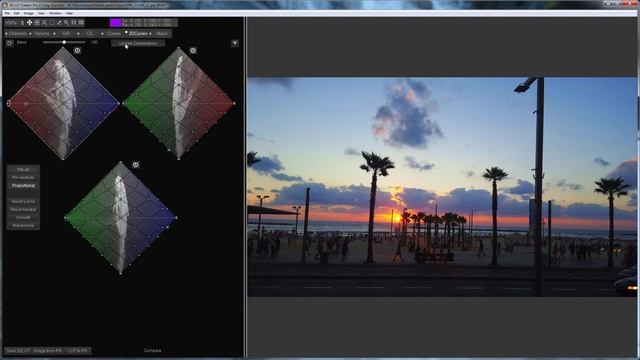This screenshot has height=360, width=640.
Task: Open the Image menu
Action: [29, 13]
